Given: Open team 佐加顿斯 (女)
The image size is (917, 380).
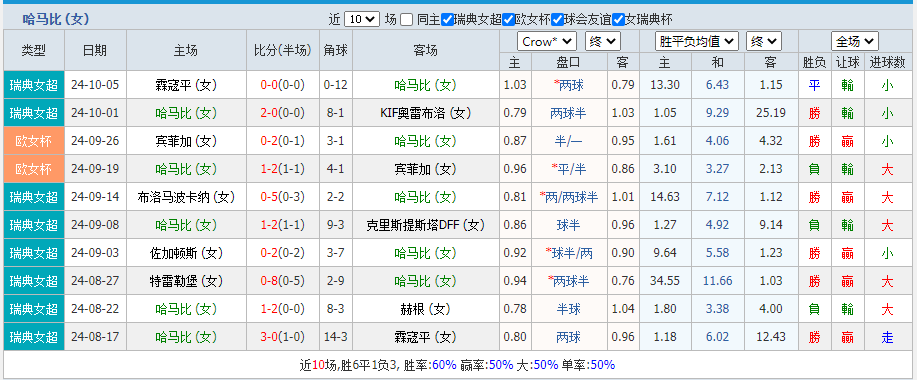Looking at the screenshot, I should 187,253.
